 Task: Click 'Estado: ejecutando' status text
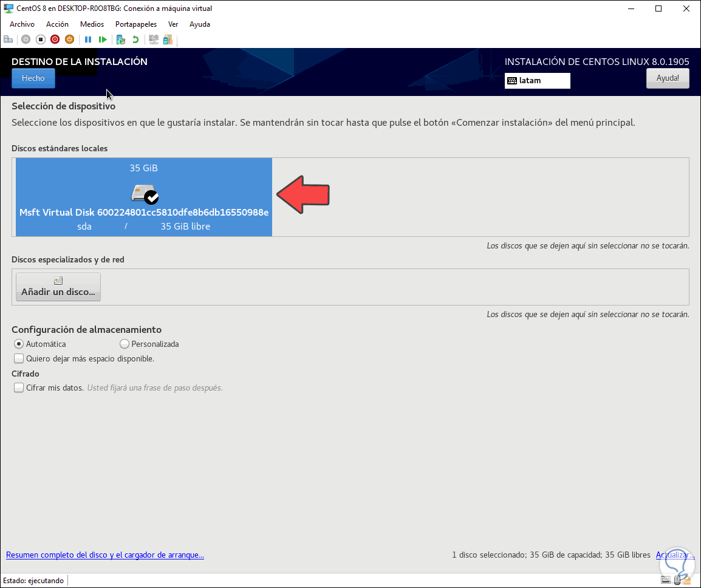33,580
